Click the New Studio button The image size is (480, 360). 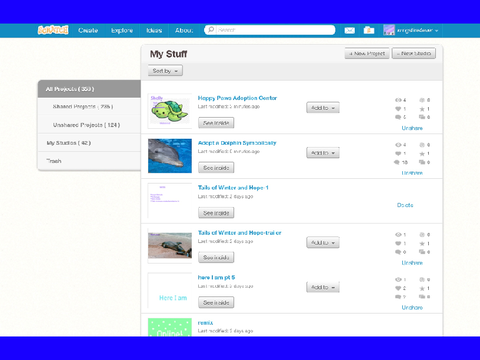pyautogui.click(x=414, y=53)
